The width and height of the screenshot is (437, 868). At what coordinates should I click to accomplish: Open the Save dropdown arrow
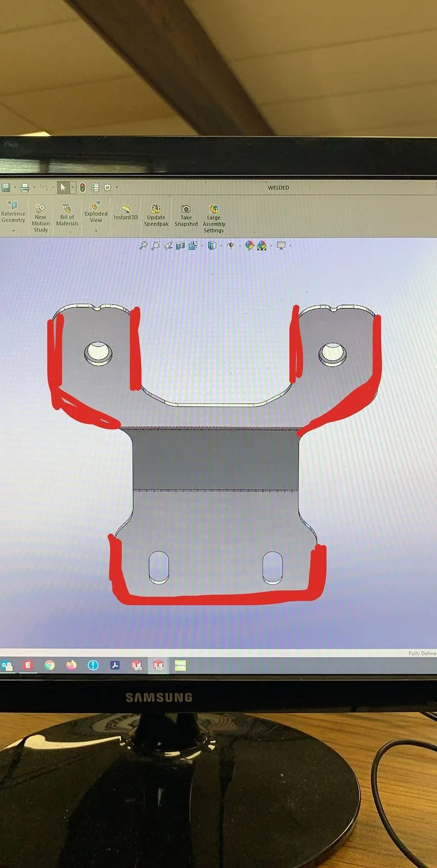[x=15, y=188]
